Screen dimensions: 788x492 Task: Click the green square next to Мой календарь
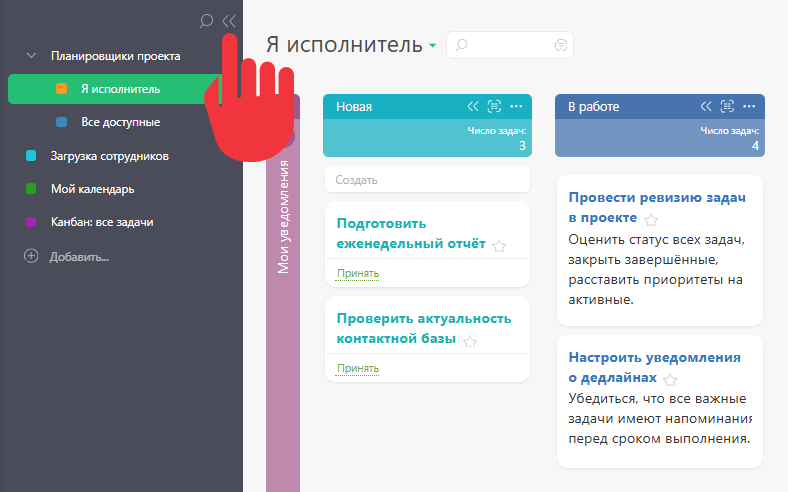(x=31, y=189)
